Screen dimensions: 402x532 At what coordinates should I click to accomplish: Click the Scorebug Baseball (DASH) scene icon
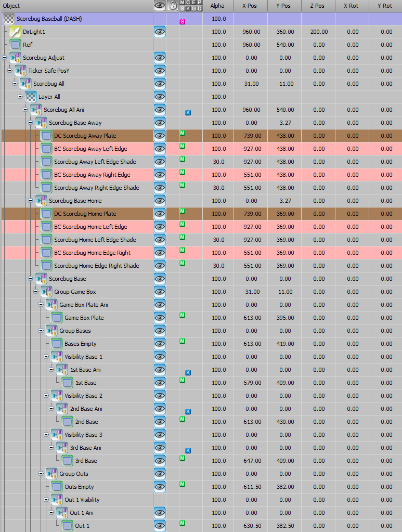(x=9, y=19)
